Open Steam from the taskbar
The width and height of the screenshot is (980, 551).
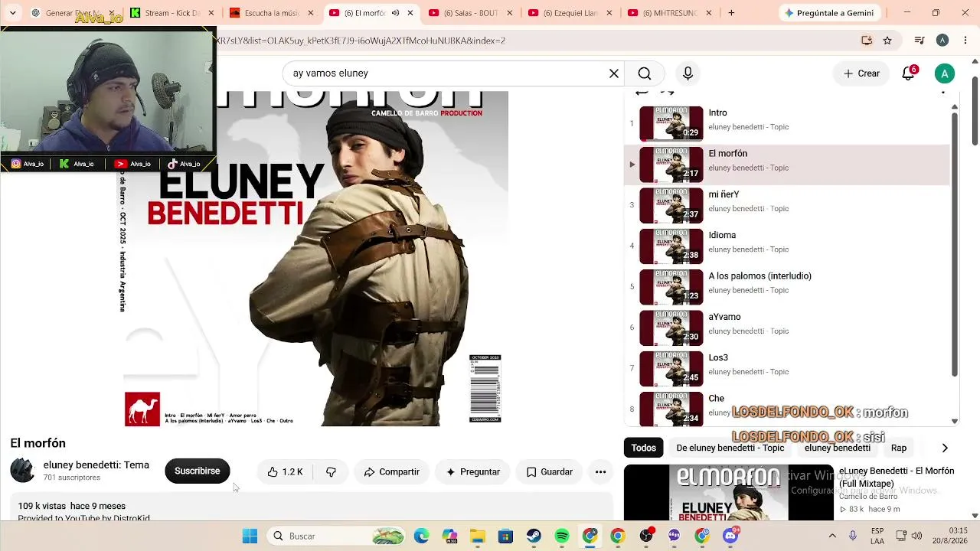(x=534, y=536)
